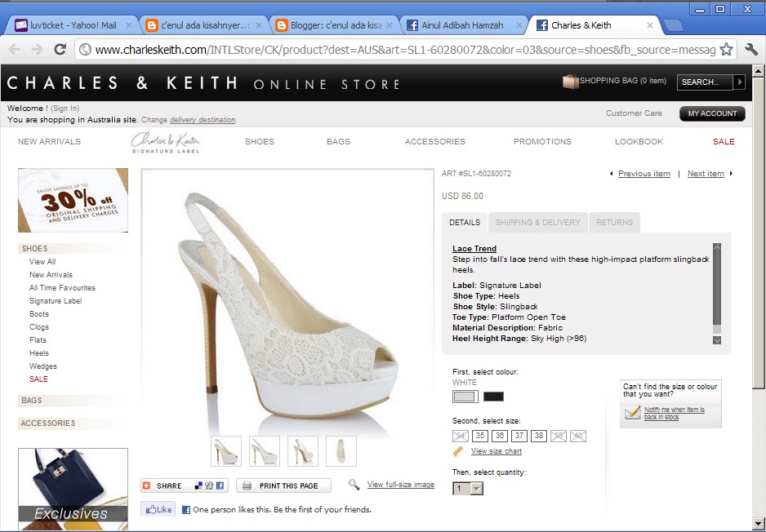Screen dimensions: 766x532
Task: Click Notify me when item is back link
Action: 675,414
